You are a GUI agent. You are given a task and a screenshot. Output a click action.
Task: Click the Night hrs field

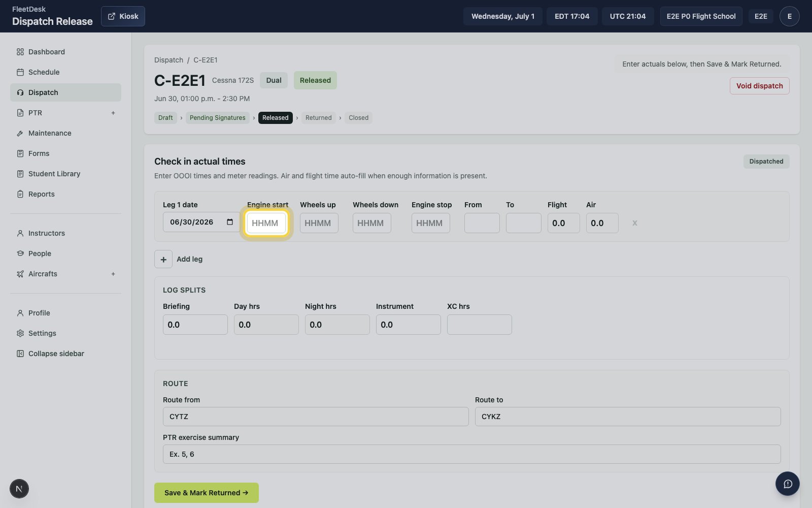tap(337, 325)
